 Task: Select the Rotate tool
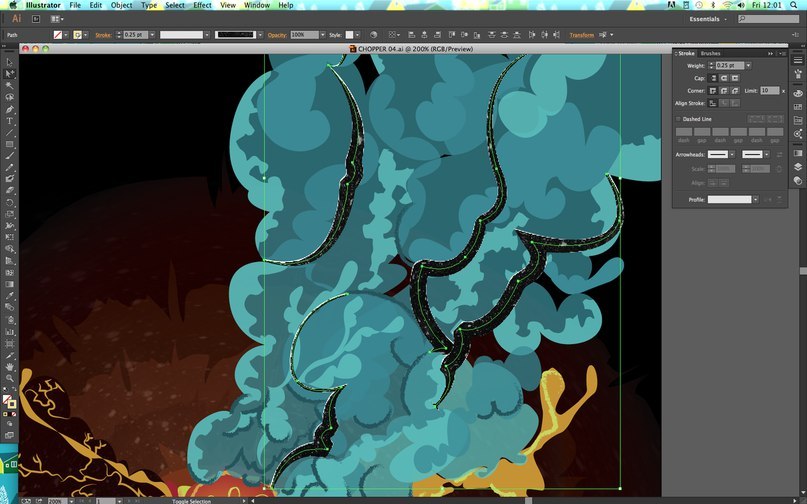(x=9, y=202)
